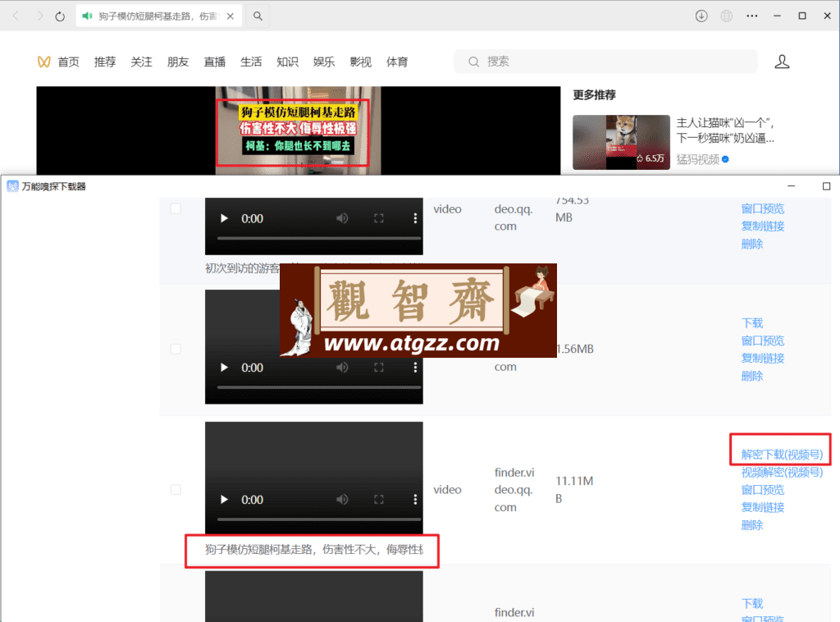Tick the checkbox for 11.11MB row

176,490
